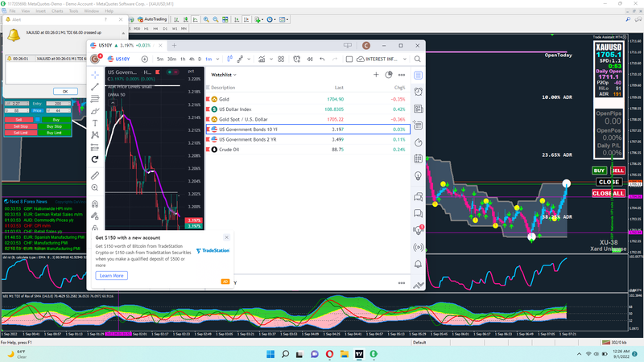
Task: Open the Alerts panel clock icon
Action: [x=418, y=92]
